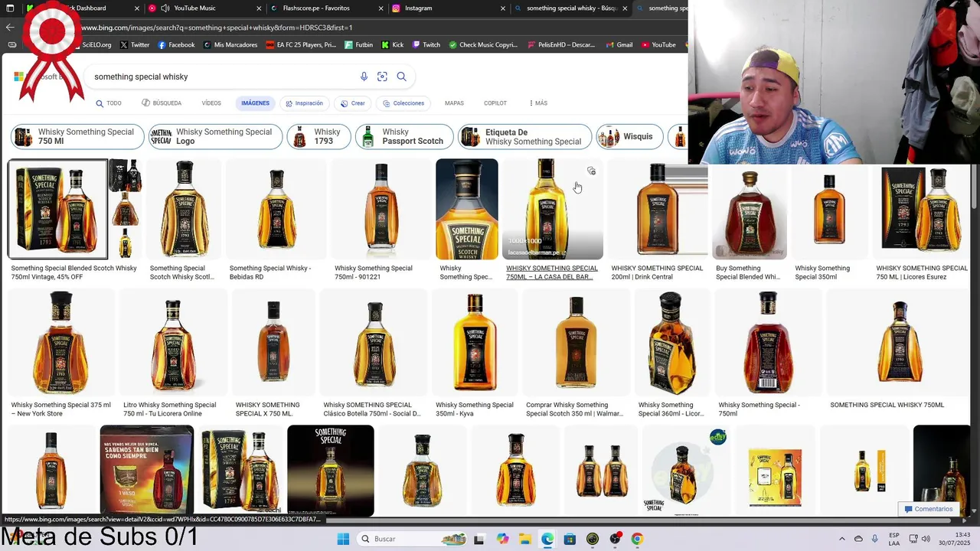
Task: Open the Kick bookmark
Action: point(392,44)
